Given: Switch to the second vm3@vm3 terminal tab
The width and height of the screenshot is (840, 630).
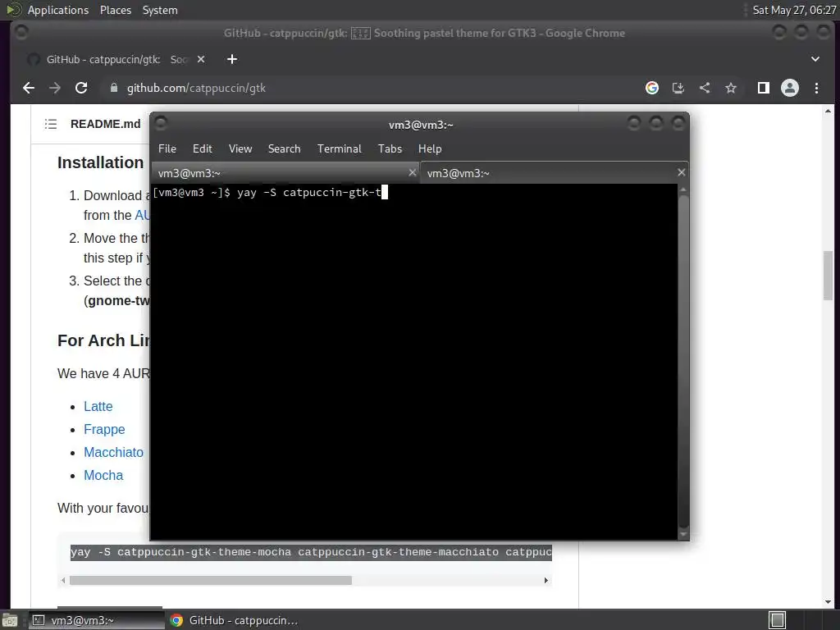Looking at the screenshot, I should pos(555,173).
